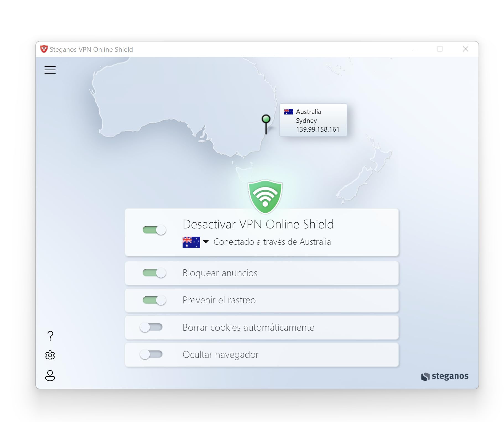Click the Australia label in the tooltip
The width and height of the screenshot is (504, 422).
coord(308,112)
